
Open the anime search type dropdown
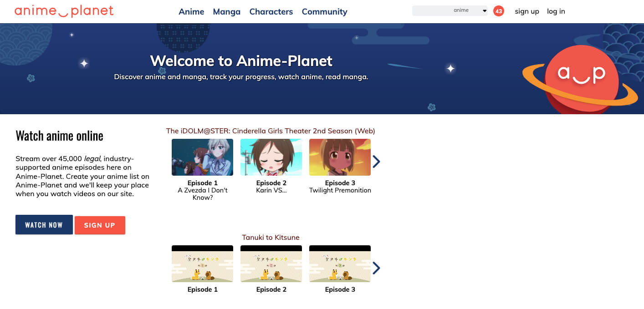[469, 10]
